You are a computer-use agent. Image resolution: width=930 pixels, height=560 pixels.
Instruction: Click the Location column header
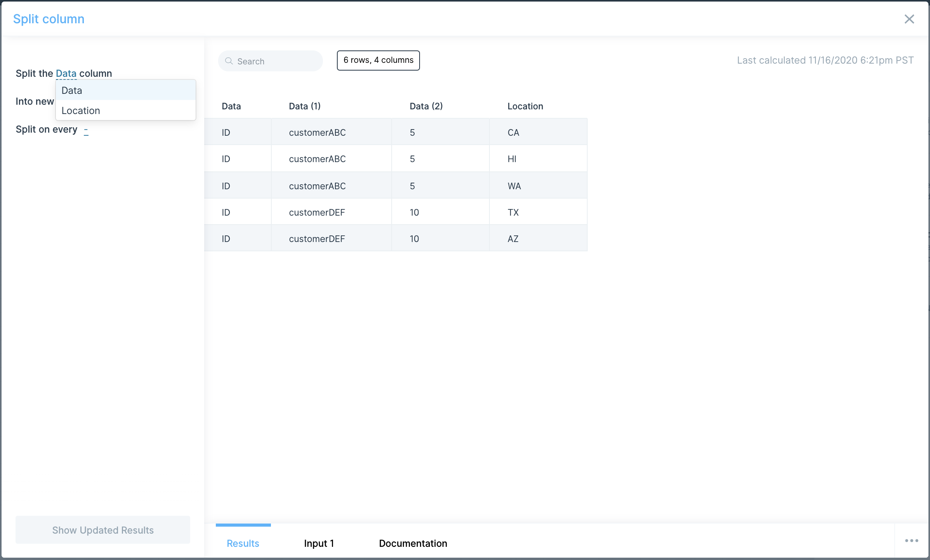(525, 106)
